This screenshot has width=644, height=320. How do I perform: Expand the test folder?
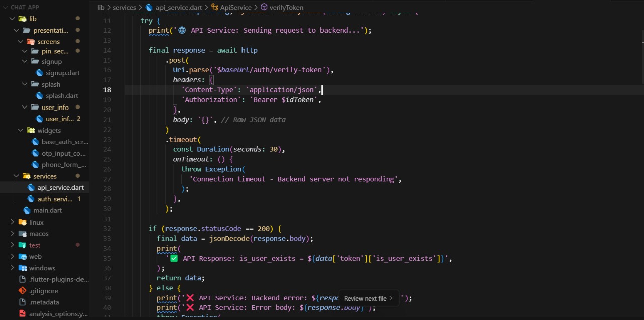[x=12, y=245]
